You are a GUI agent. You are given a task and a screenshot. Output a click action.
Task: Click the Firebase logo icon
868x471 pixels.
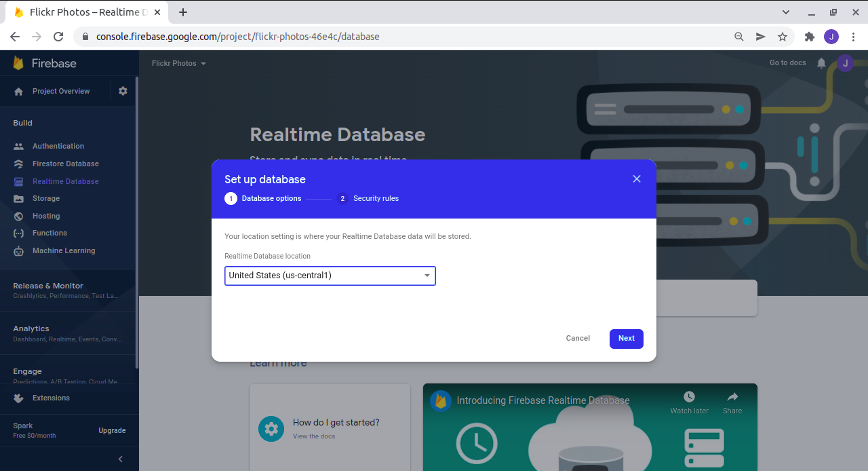[x=19, y=63]
